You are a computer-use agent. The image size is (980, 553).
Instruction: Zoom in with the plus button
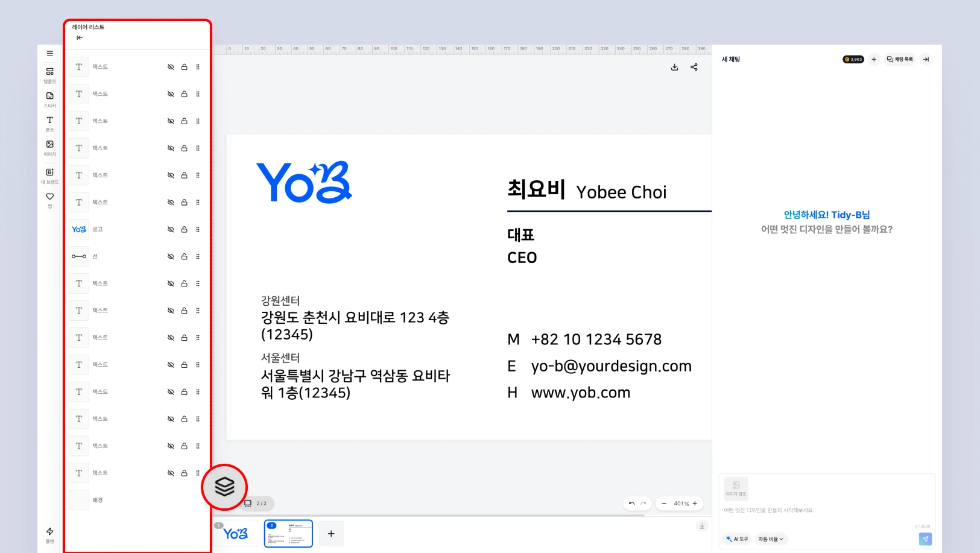pos(695,504)
